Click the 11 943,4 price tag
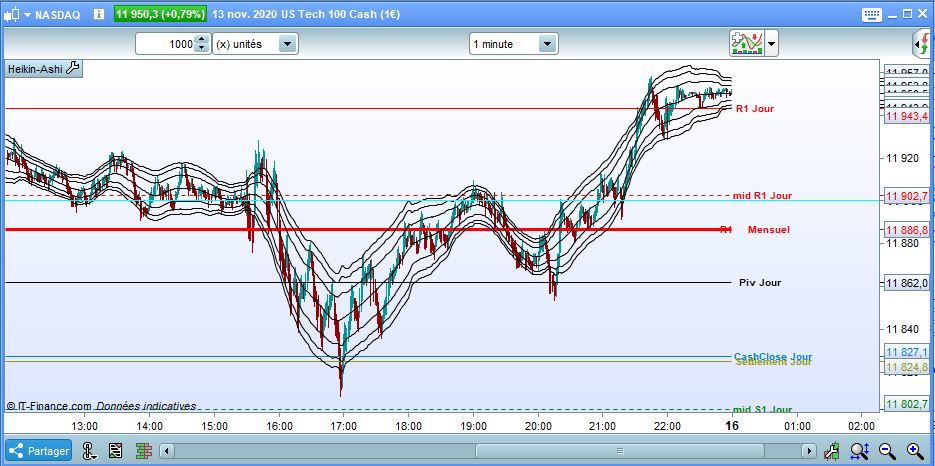The width and height of the screenshot is (935, 466). coord(906,116)
